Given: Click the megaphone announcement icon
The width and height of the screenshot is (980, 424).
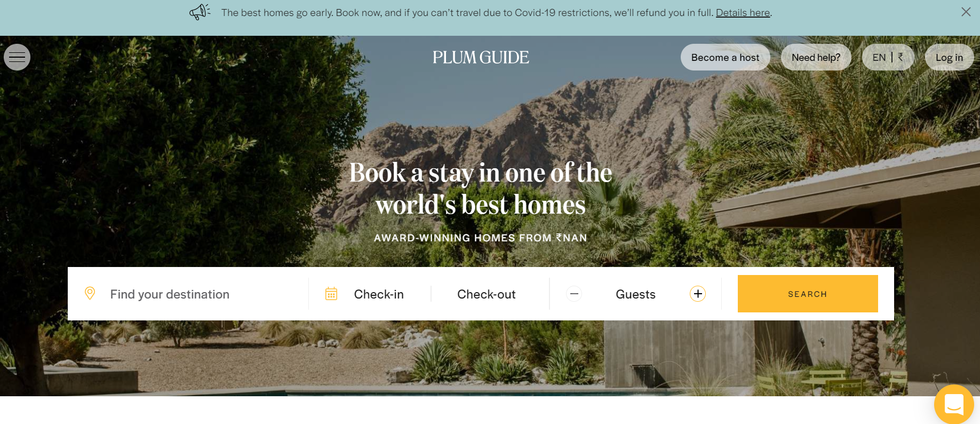Looking at the screenshot, I should point(200,12).
